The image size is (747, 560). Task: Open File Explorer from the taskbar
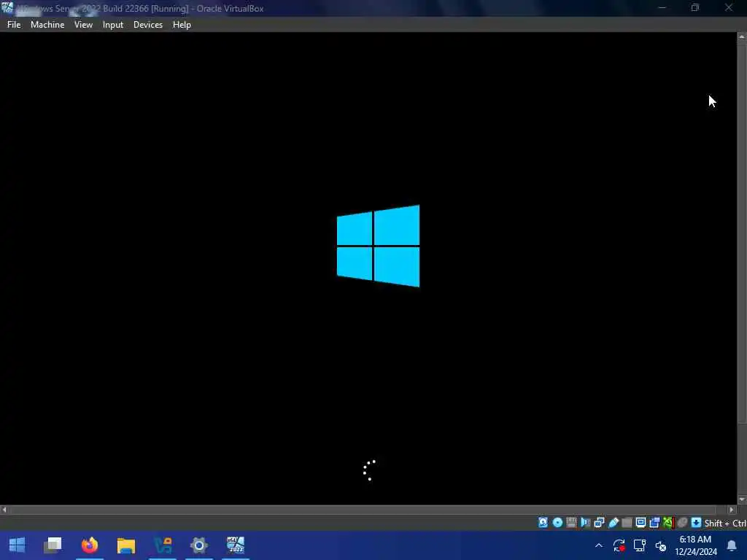pyautogui.click(x=126, y=545)
